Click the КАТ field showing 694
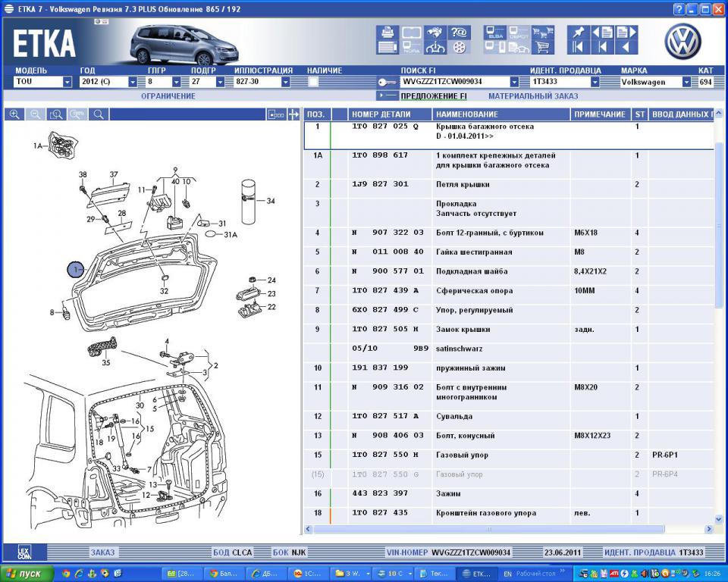The width and height of the screenshot is (728, 582). point(706,82)
